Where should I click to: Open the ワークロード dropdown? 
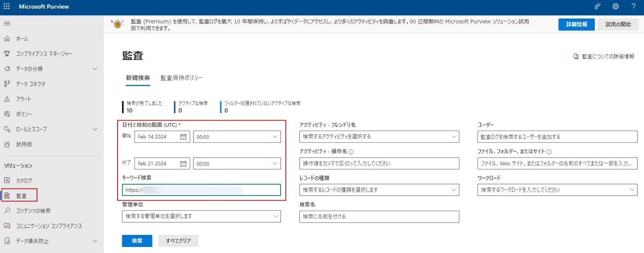557,190
